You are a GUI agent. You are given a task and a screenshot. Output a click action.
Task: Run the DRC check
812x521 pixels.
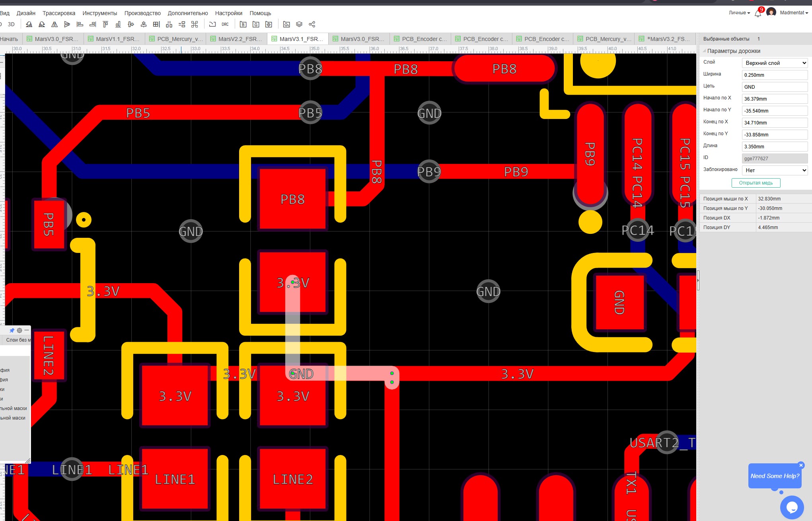coord(225,24)
